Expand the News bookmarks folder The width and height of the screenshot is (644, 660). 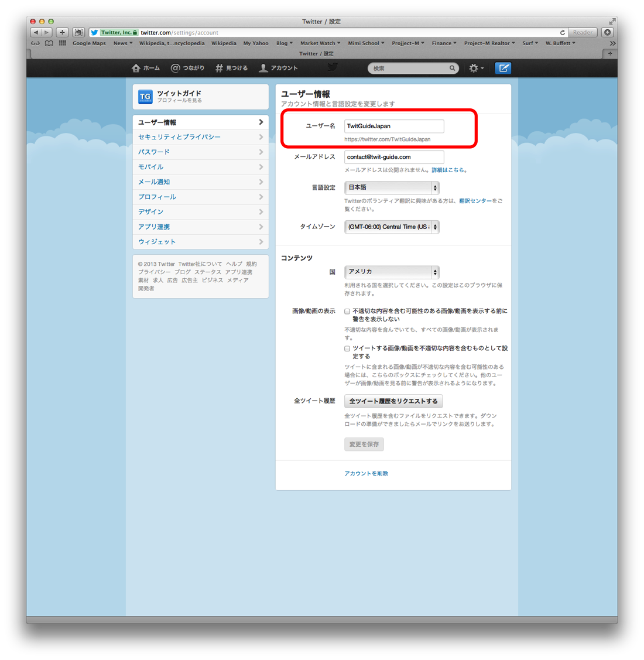(x=123, y=43)
